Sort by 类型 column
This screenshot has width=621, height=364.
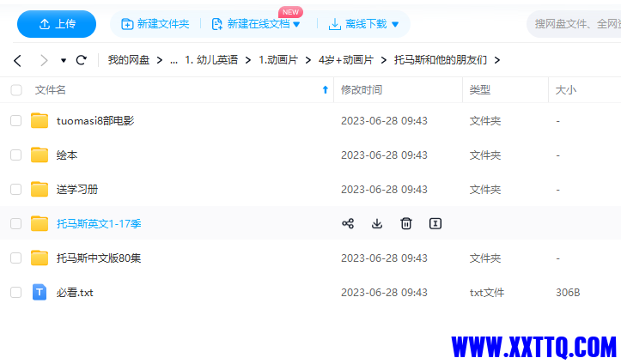[480, 90]
